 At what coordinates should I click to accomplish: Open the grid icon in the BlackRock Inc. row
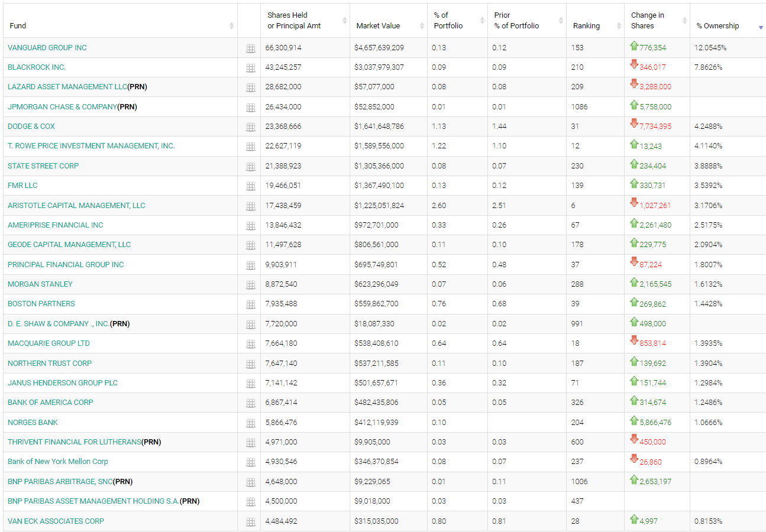(250, 68)
